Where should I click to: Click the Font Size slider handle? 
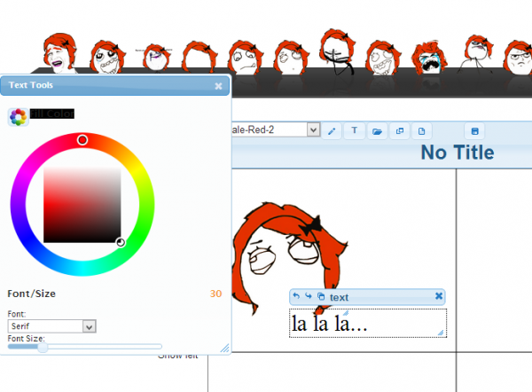[x=43, y=348]
